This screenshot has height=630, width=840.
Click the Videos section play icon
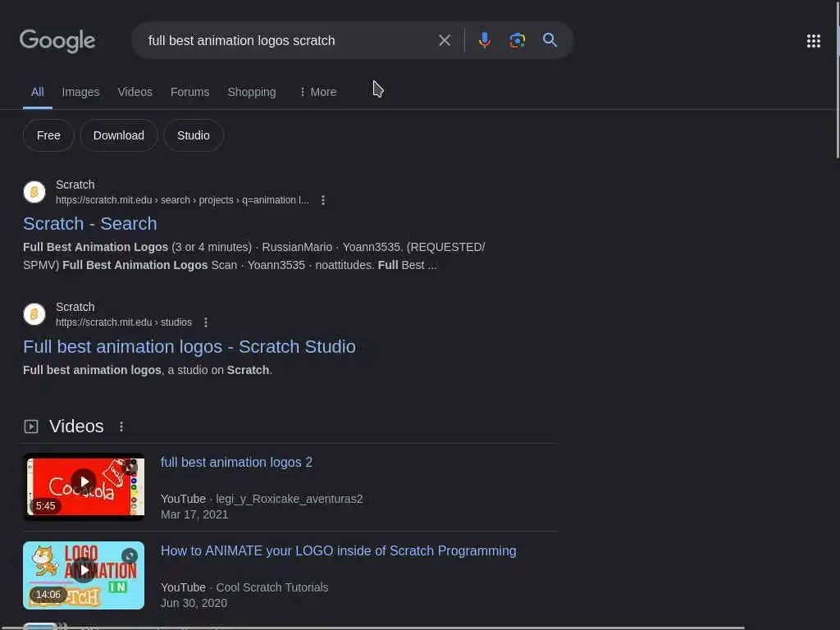pyautogui.click(x=31, y=427)
